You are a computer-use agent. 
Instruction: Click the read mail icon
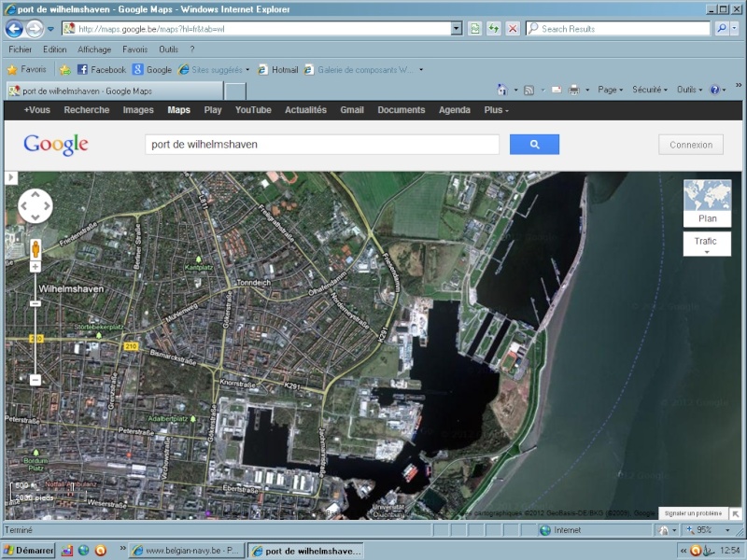point(557,90)
